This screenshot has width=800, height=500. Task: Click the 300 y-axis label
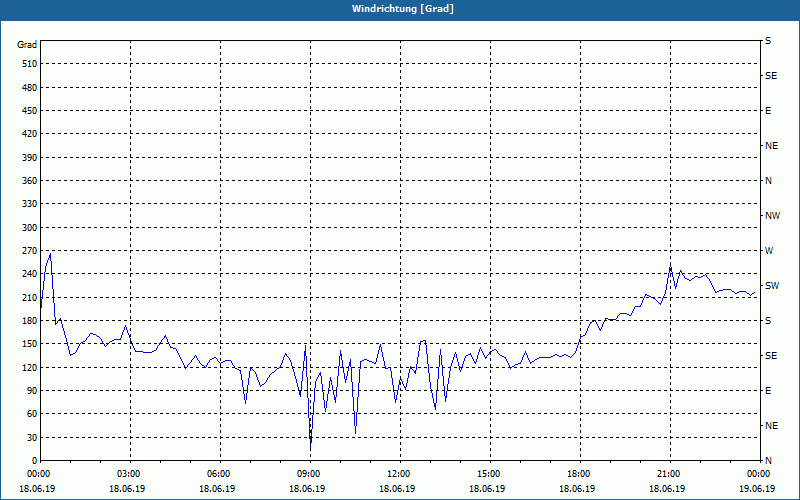(x=30, y=228)
